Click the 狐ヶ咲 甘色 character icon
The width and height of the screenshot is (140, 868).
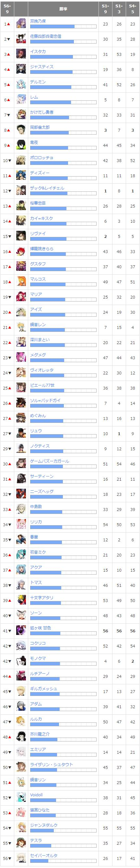(x=21, y=630)
